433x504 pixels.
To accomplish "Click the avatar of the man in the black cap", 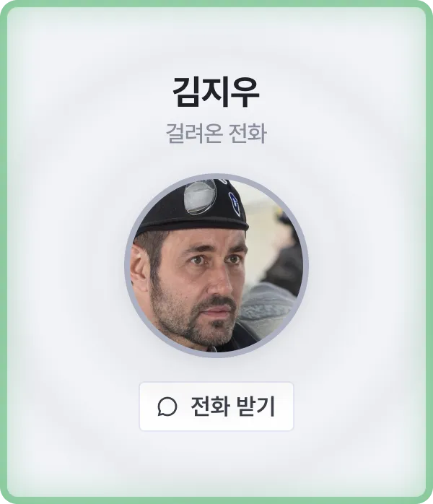I will [216, 266].
